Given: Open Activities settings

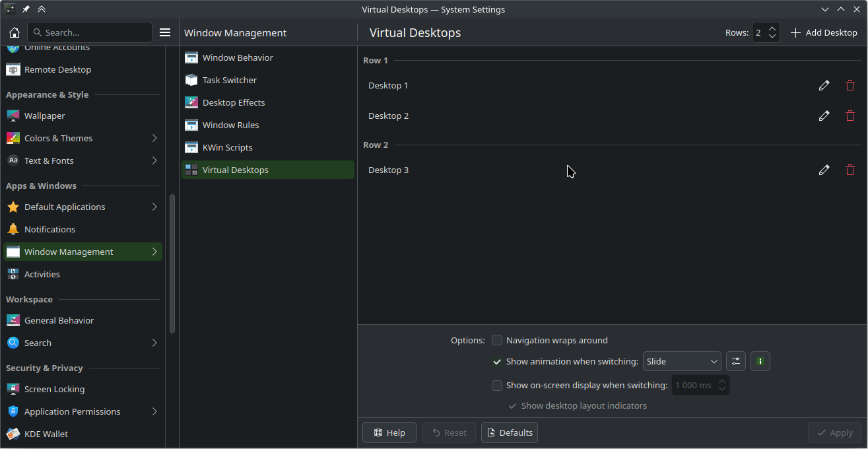Looking at the screenshot, I should (x=83, y=274).
